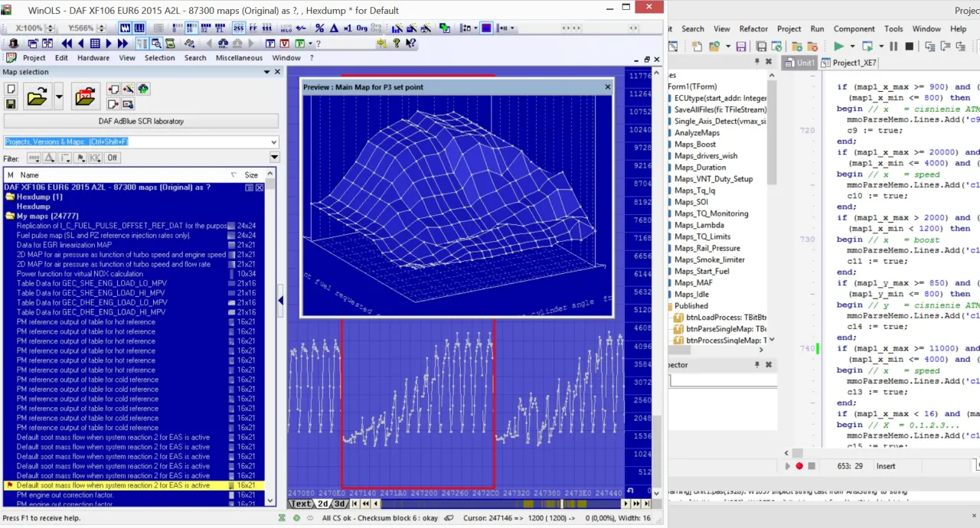Select the Maps_Boost procedure in structure

coord(694,145)
